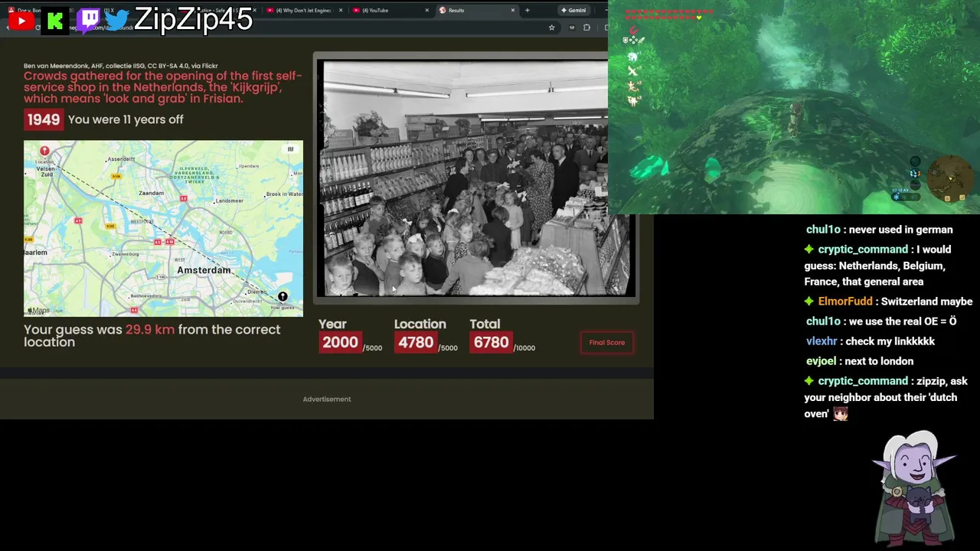Click the vlexhr username in chat
This screenshot has width=980, height=551.
(x=822, y=341)
